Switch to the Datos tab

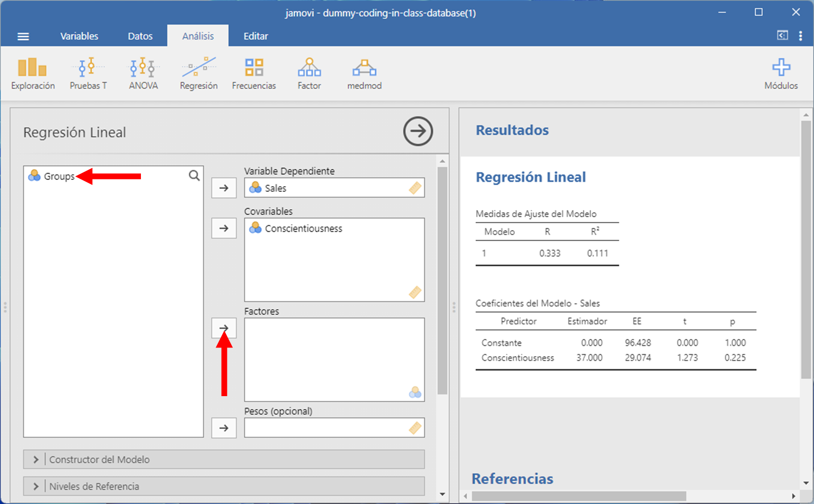click(x=140, y=36)
